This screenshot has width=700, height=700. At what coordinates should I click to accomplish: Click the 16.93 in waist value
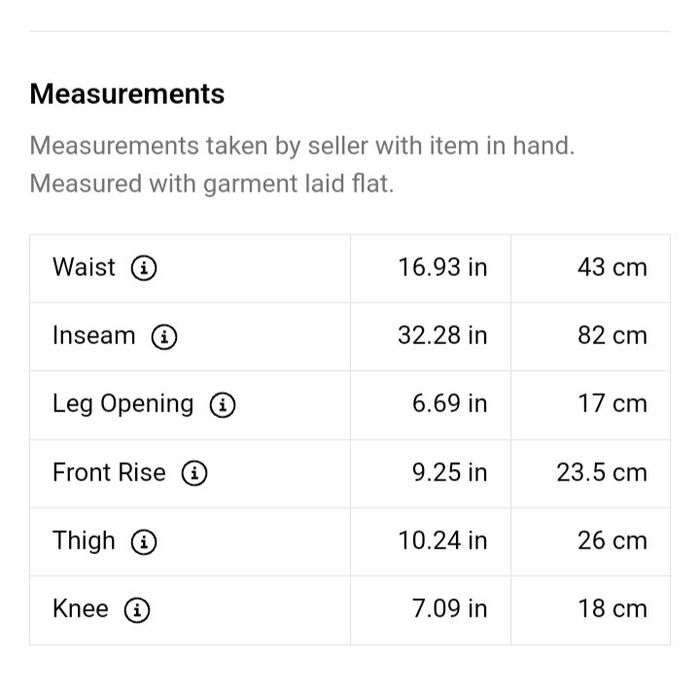[x=442, y=268]
